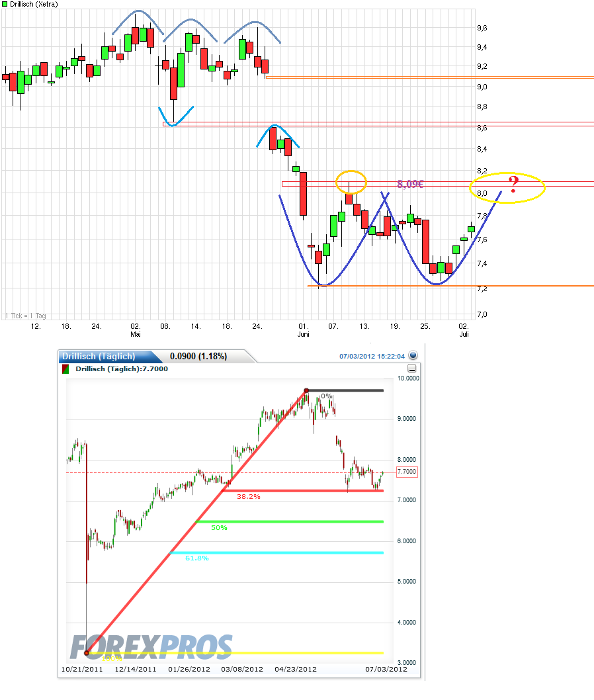This screenshot has width=594, height=700.
Task: Click the 7,2 price axis label
Action: [482, 289]
